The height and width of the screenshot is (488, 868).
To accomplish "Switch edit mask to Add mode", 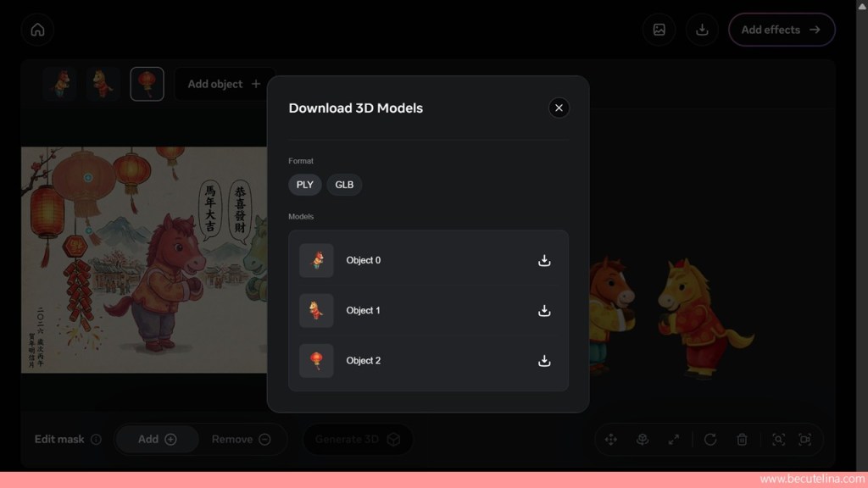I will tap(157, 439).
